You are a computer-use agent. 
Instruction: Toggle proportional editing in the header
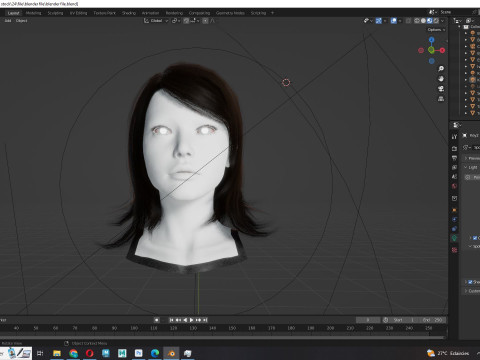205,21
